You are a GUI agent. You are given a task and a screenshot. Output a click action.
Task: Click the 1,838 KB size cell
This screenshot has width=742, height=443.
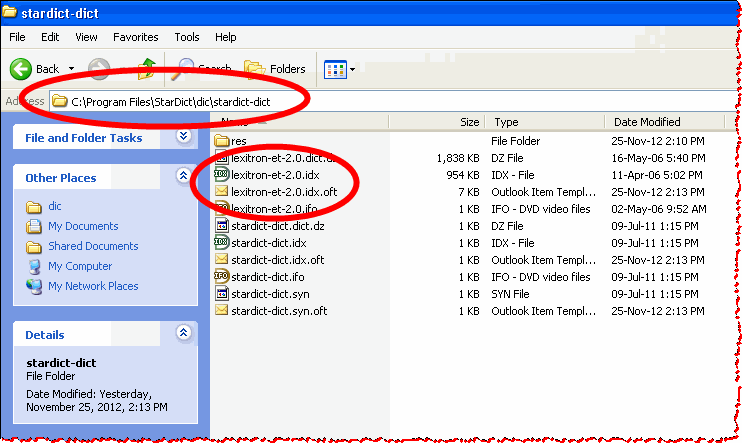tap(458, 158)
